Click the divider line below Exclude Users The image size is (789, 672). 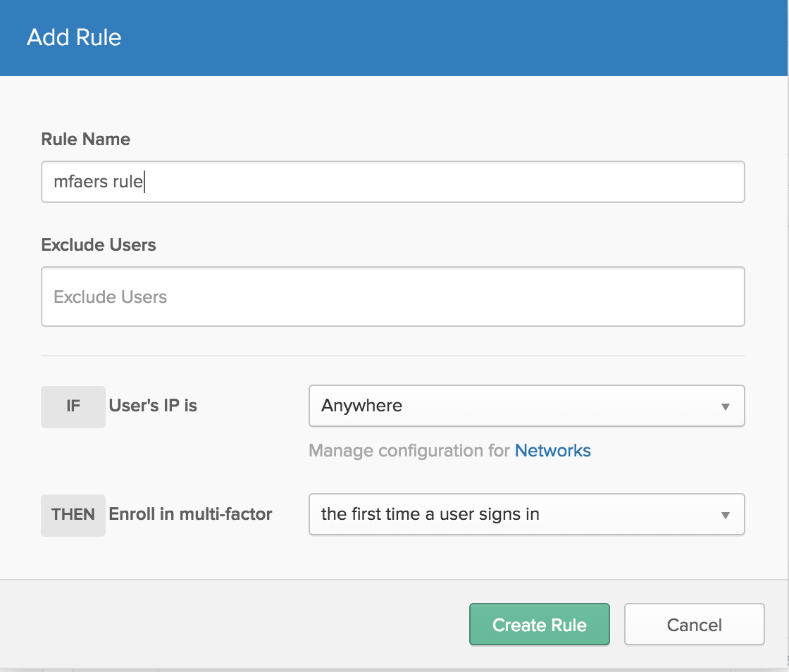point(392,356)
